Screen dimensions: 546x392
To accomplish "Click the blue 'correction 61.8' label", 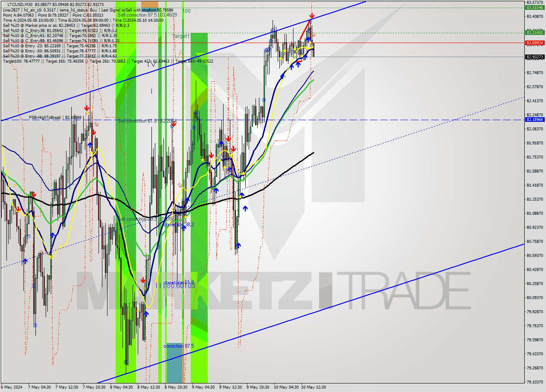I will [x=179, y=282].
